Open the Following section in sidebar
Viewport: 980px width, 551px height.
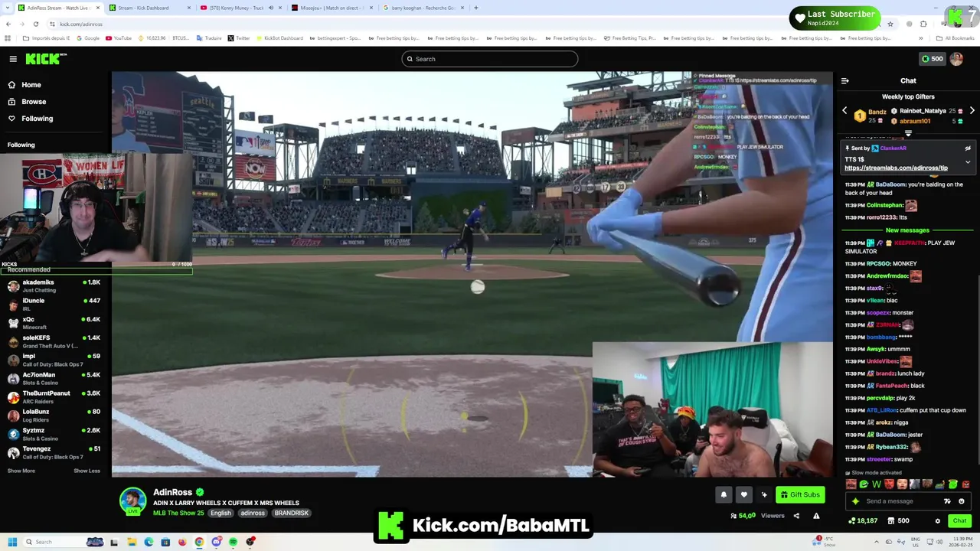point(31,119)
